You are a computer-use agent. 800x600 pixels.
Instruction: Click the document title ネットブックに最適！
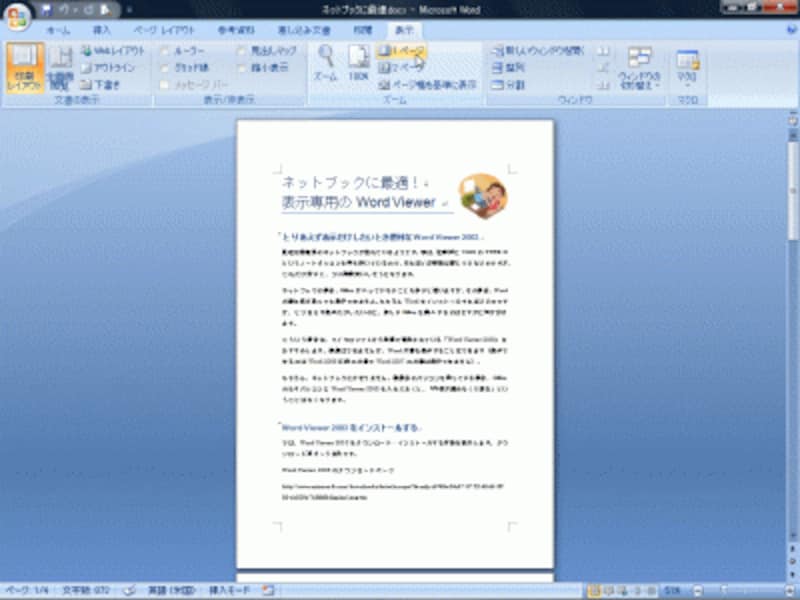pos(351,182)
